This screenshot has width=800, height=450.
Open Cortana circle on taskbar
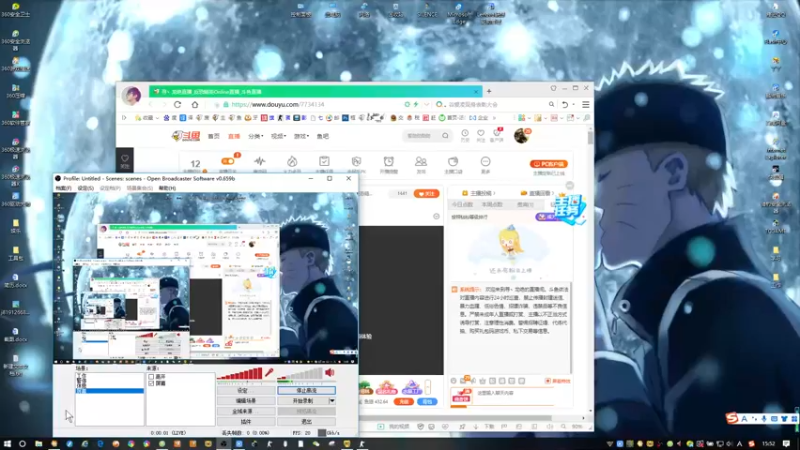click(22, 444)
